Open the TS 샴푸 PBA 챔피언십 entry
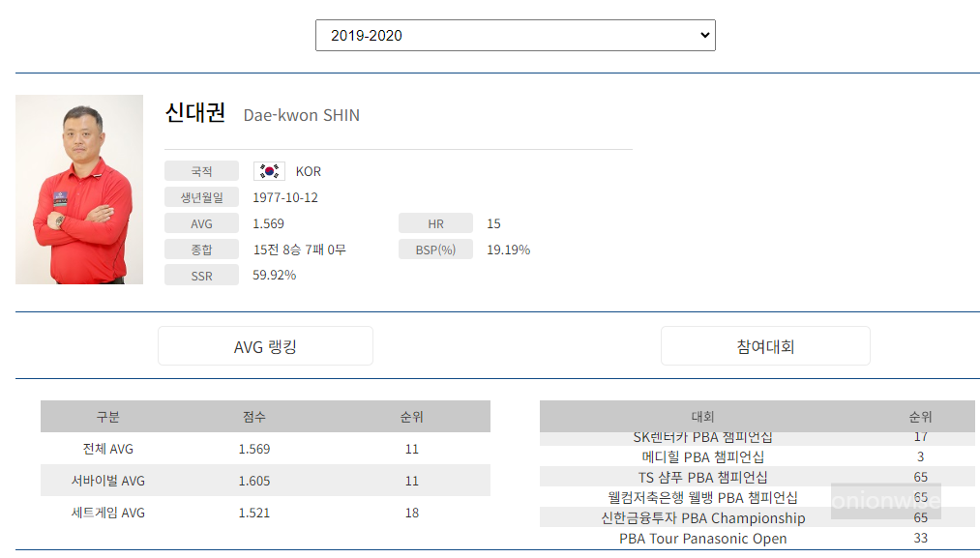The height and width of the screenshot is (558, 980). (703, 476)
